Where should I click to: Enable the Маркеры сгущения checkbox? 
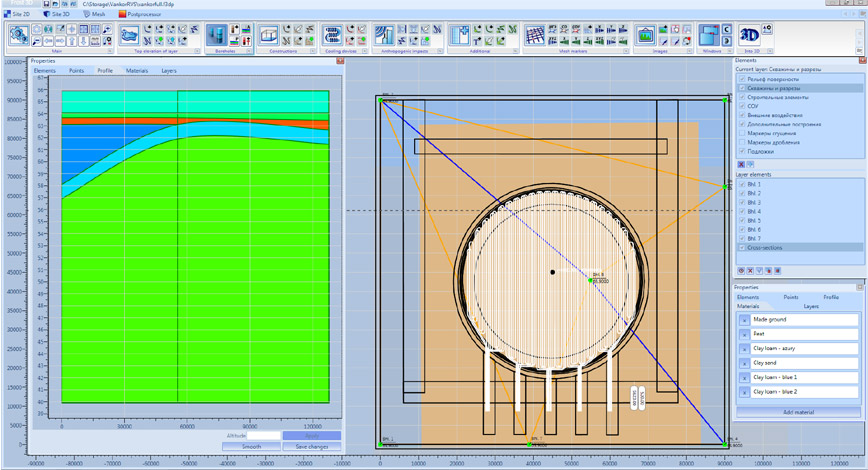[x=742, y=133]
